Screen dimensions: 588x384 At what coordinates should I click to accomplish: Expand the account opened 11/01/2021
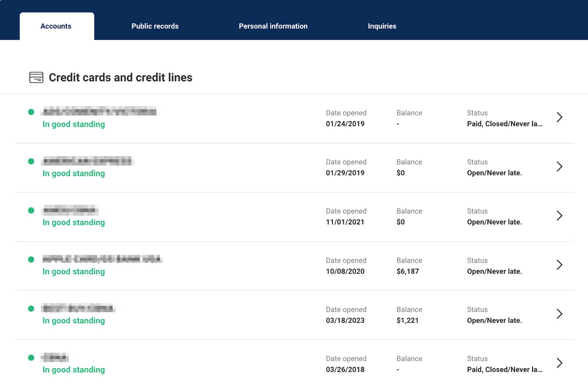coord(559,216)
